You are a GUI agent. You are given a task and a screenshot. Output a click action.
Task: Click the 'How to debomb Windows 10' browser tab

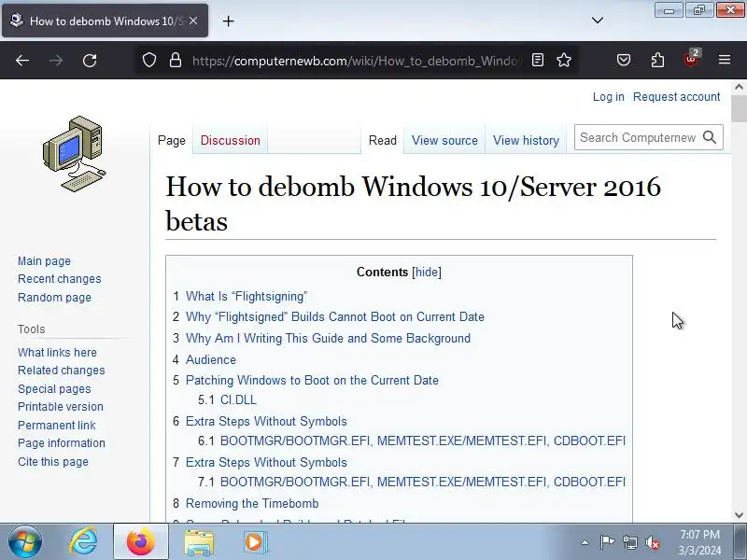pos(105,21)
